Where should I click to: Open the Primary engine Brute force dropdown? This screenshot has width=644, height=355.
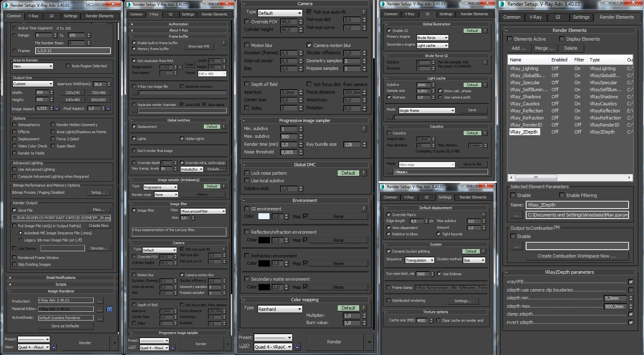click(x=433, y=37)
